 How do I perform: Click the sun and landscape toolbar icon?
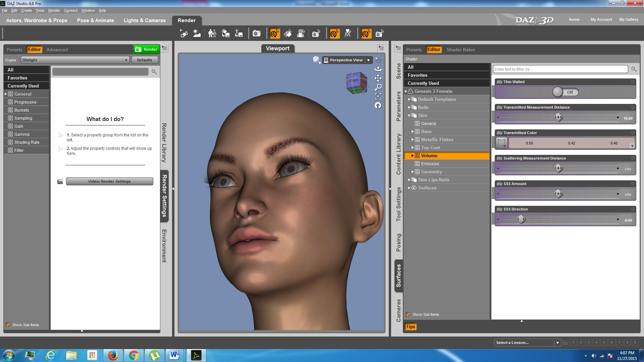(197, 34)
